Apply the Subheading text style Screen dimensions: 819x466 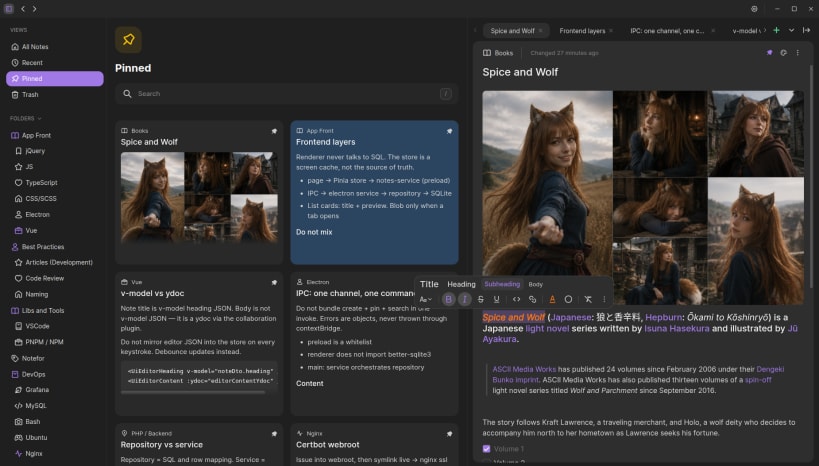[502, 284]
